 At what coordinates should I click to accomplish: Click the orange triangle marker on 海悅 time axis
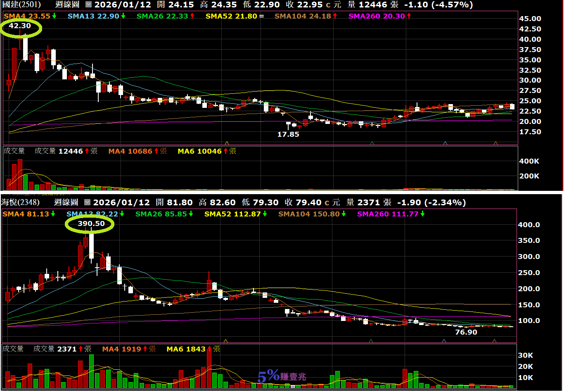coord(494,341)
